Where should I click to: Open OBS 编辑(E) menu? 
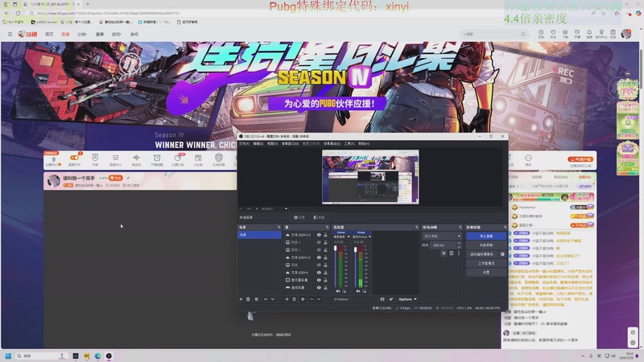tap(258, 144)
